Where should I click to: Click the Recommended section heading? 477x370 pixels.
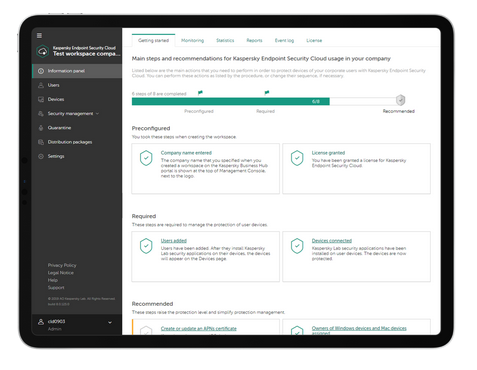coord(152,304)
